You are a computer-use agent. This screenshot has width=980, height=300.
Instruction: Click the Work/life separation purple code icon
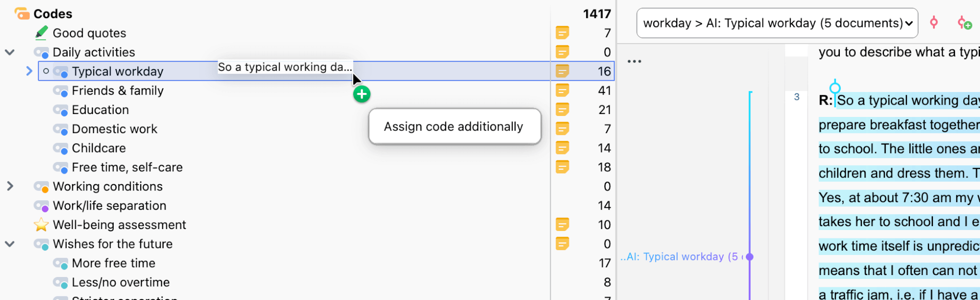point(41,206)
